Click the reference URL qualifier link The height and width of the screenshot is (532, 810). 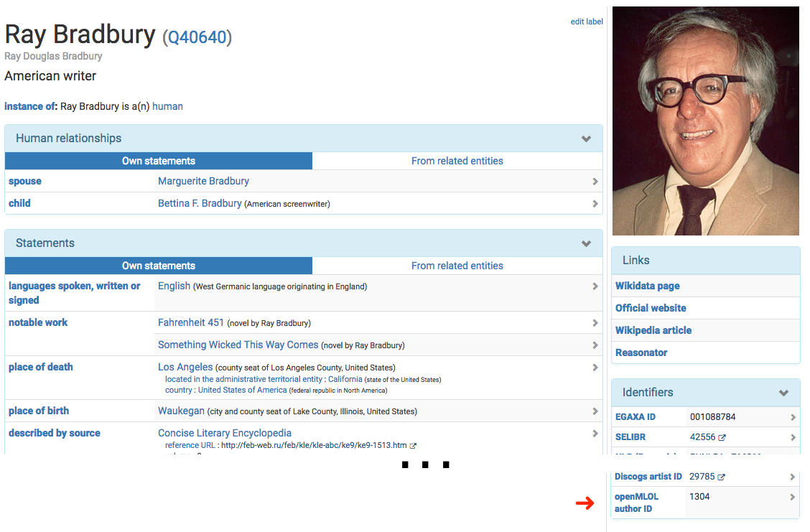click(190, 445)
